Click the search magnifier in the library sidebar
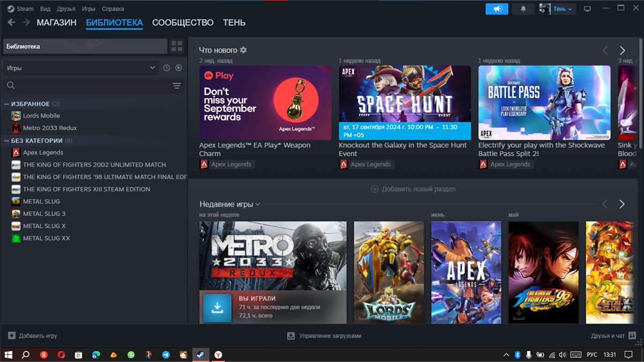Image resolution: width=644 pixels, height=362 pixels. tap(11, 86)
